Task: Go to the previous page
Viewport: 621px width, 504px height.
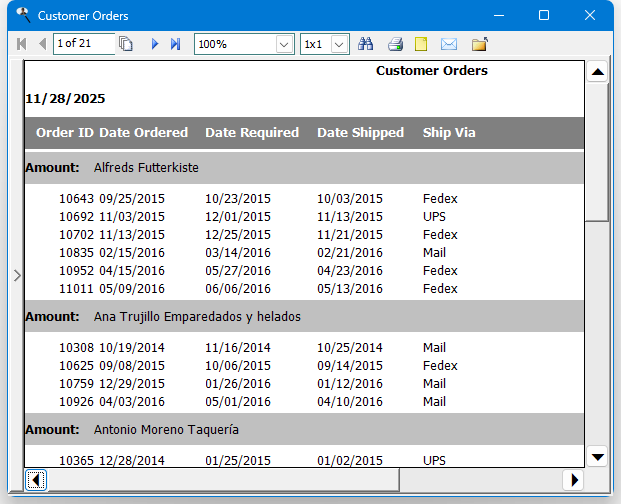Action: [42, 44]
